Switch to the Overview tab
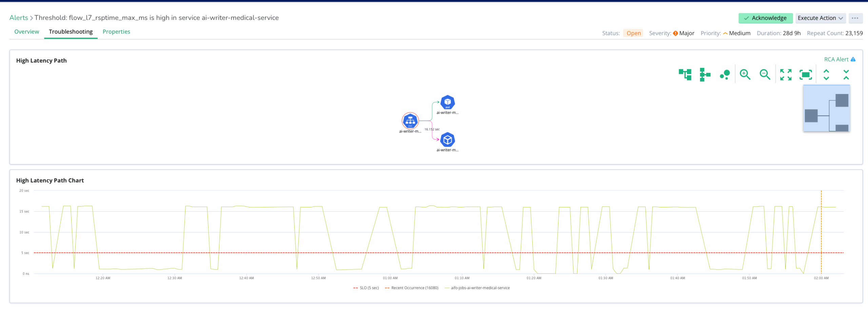 click(26, 32)
